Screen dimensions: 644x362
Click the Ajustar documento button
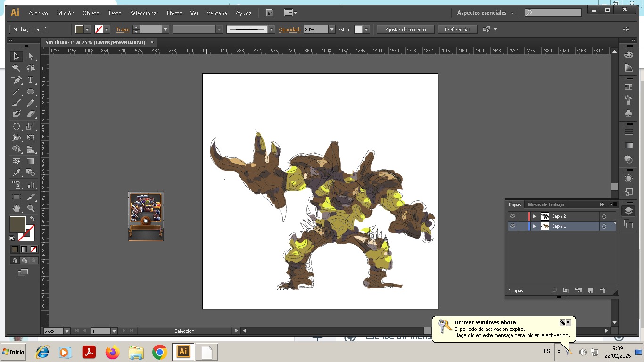[405, 30]
